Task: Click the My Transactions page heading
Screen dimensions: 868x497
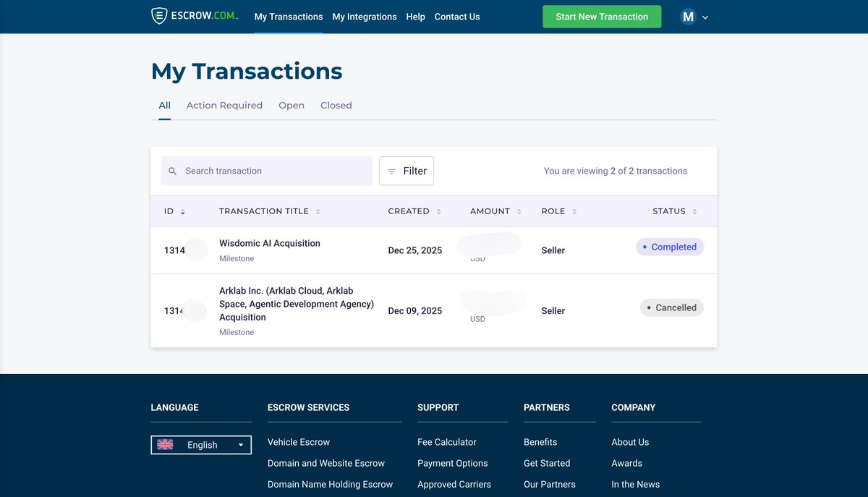Action: [247, 71]
